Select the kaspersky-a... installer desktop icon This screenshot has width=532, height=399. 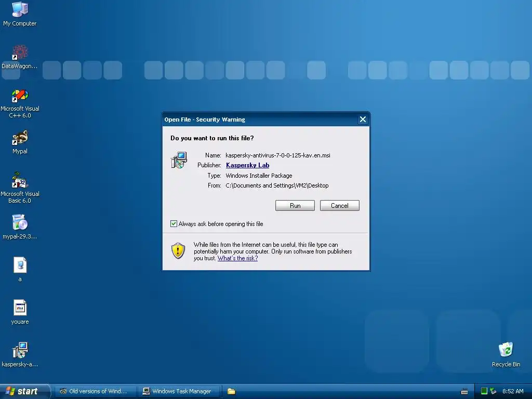pos(20,354)
